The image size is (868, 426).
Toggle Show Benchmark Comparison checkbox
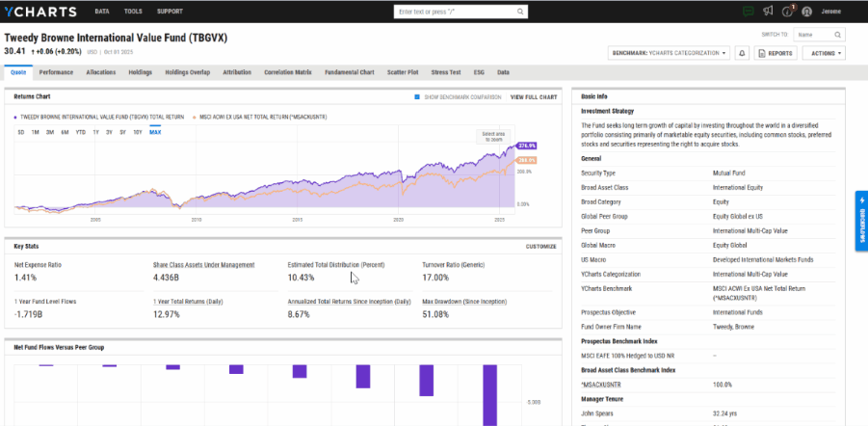417,97
